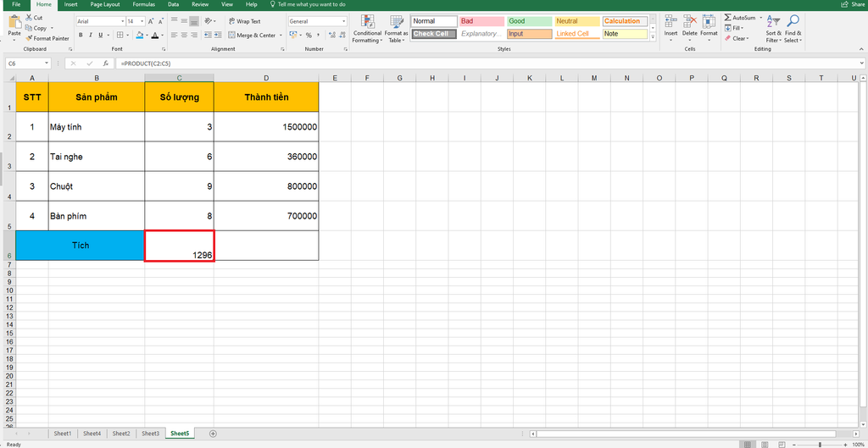Toggle Align Left for cell text
The height and width of the screenshot is (448, 868).
(174, 35)
